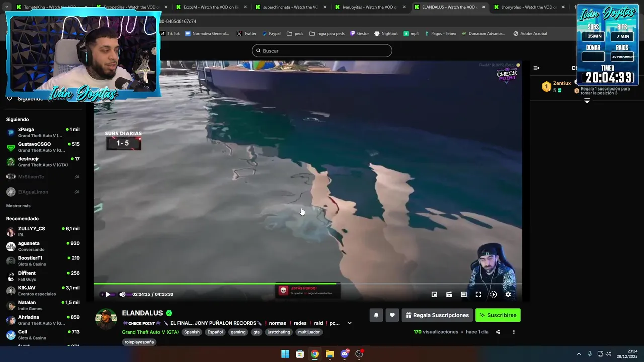
Task: Open the three-dot more options menu
Action: pyautogui.click(x=514, y=332)
